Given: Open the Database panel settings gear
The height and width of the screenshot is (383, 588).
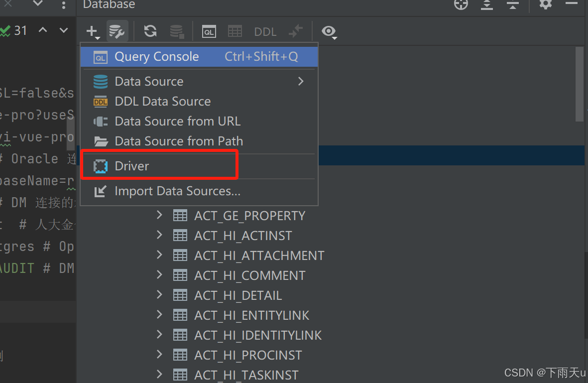Looking at the screenshot, I should 546,4.
